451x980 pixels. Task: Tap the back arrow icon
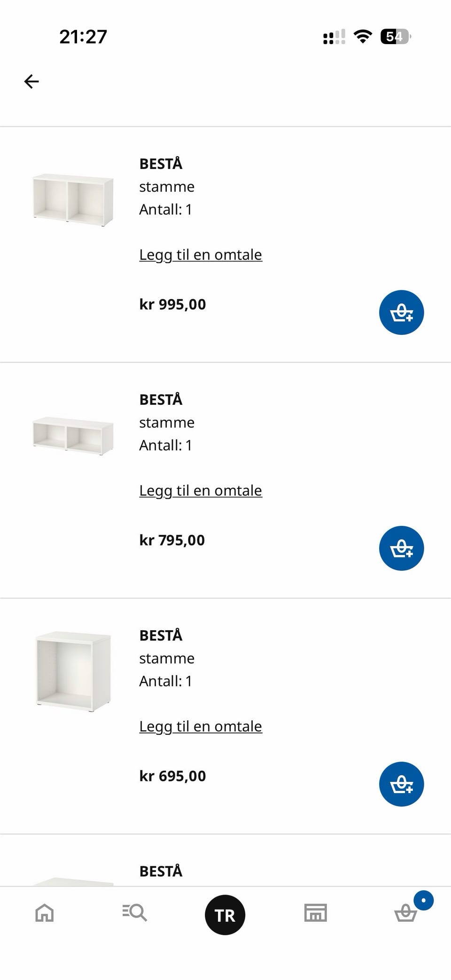[31, 82]
